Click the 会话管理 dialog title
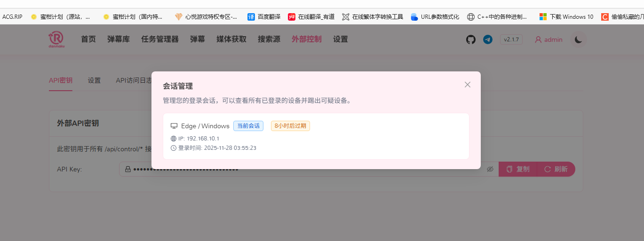Screen dimensions: 644x241 pos(178,86)
